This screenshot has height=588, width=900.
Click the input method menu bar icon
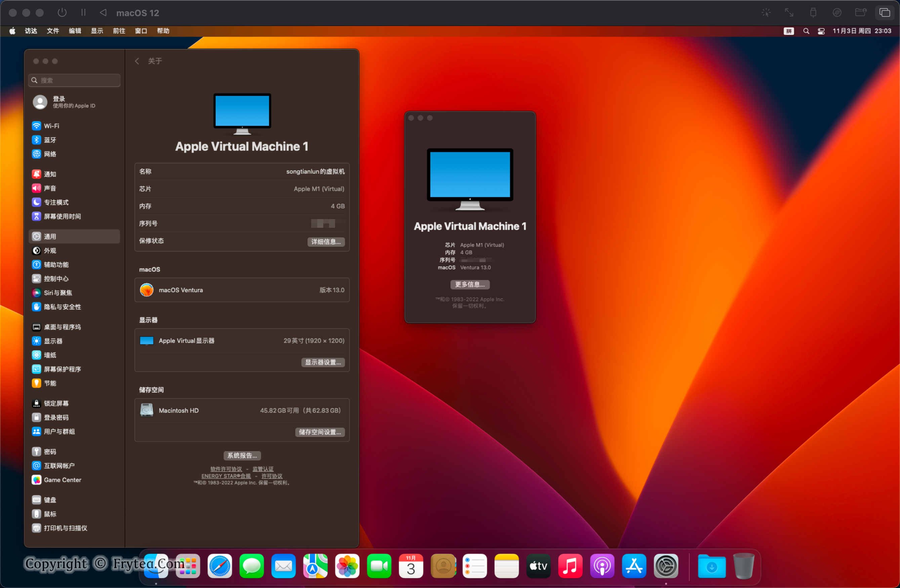[788, 31]
